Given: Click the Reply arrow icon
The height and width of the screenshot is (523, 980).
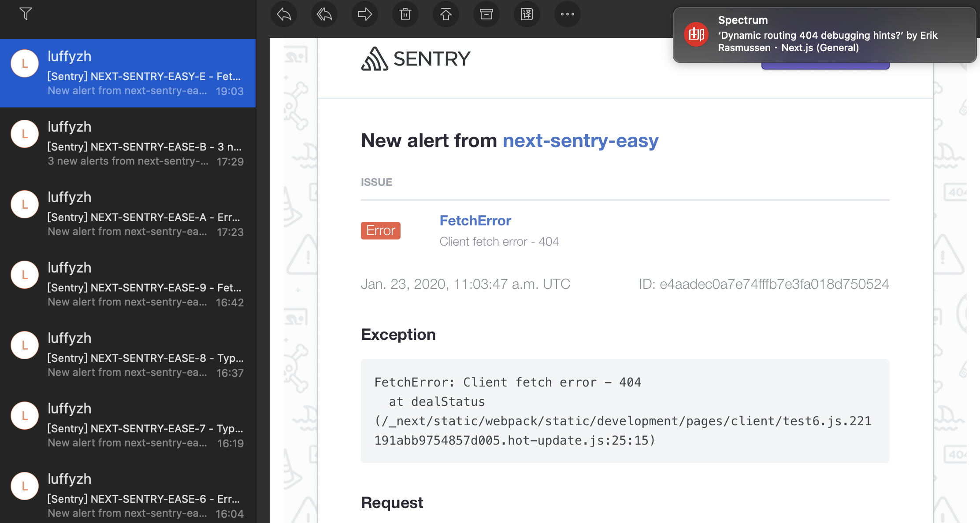Looking at the screenshot, I should click(284, 15).
